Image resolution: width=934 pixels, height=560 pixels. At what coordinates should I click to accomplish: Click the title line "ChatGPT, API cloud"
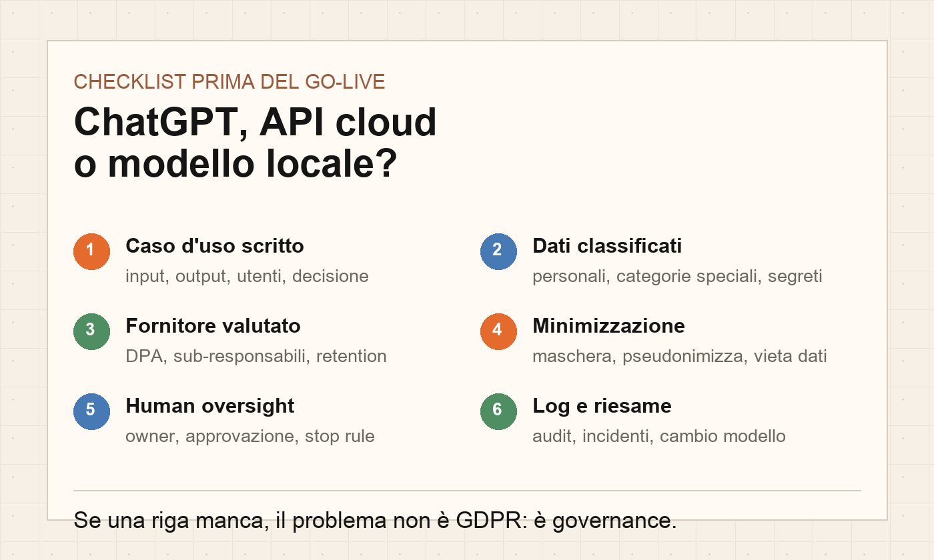[x=256, y=123]
